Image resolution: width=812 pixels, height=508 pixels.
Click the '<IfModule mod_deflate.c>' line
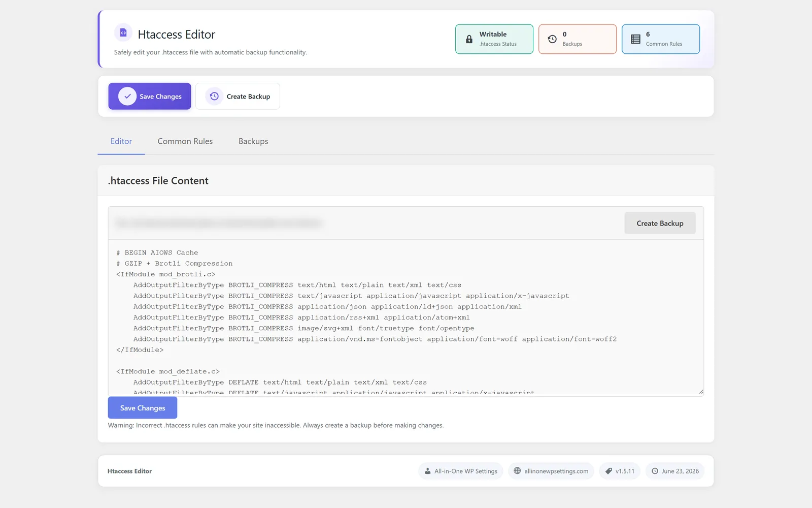click(x=168, y=371)
